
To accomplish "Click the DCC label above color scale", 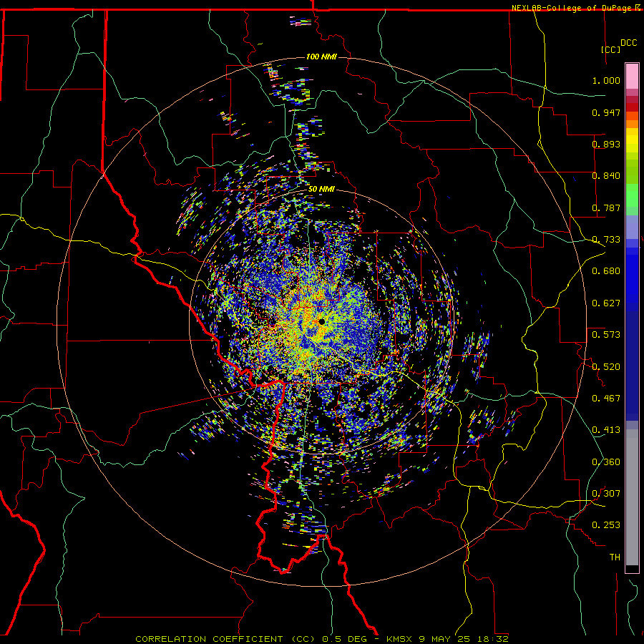I will pyautogui.click(x=628, y=43).
